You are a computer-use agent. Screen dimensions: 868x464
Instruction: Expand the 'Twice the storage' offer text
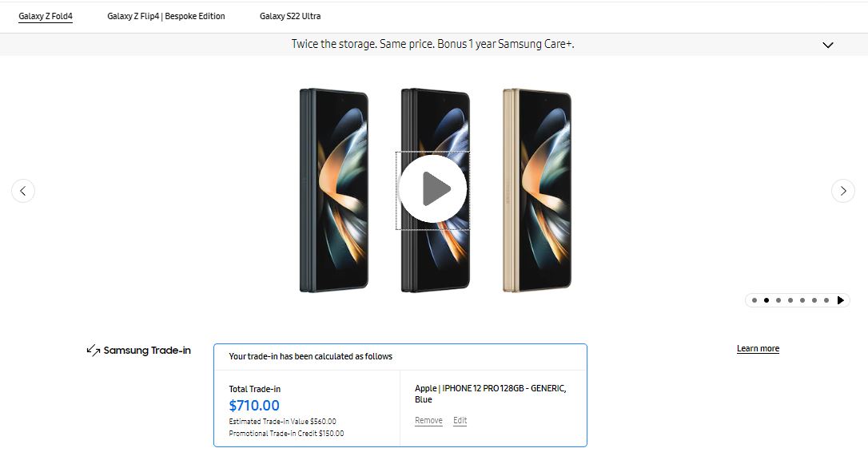click(432, 45)
